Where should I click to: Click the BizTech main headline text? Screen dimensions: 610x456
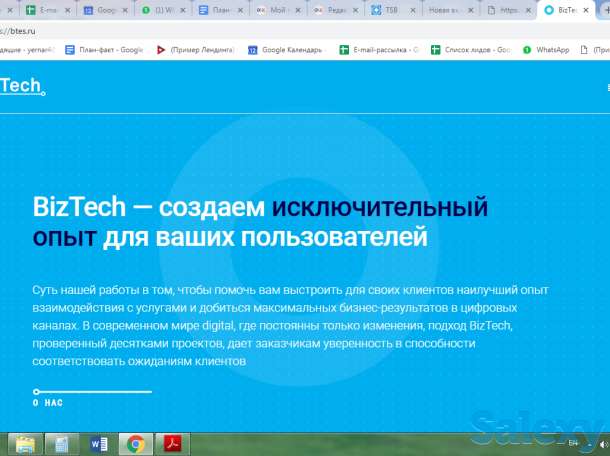click(260, 221)
